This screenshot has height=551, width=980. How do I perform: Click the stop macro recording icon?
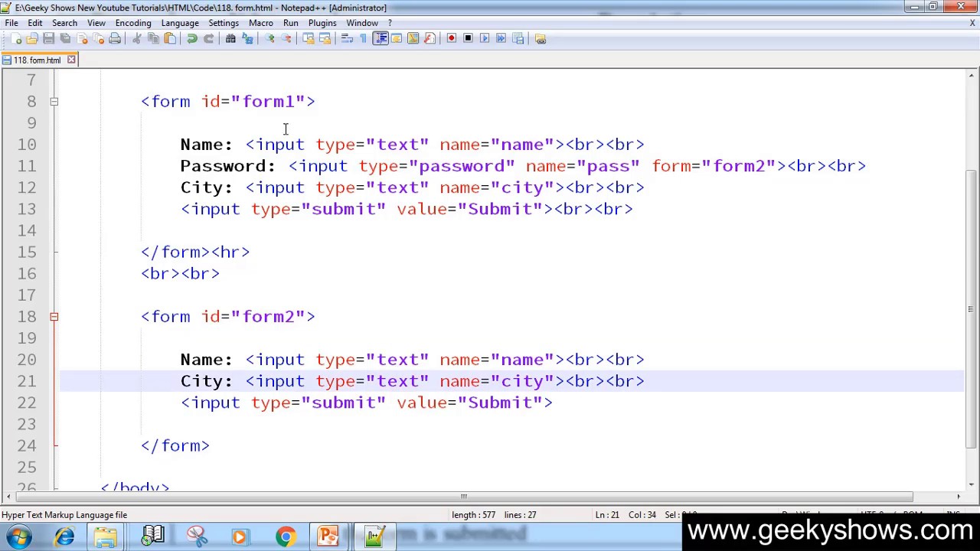tap(468, 38)
